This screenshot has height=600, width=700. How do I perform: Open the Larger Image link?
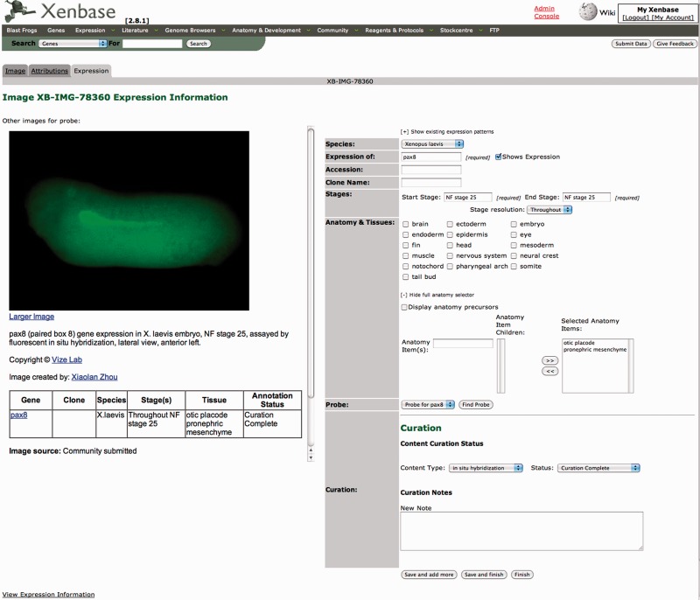coord(31,317)
